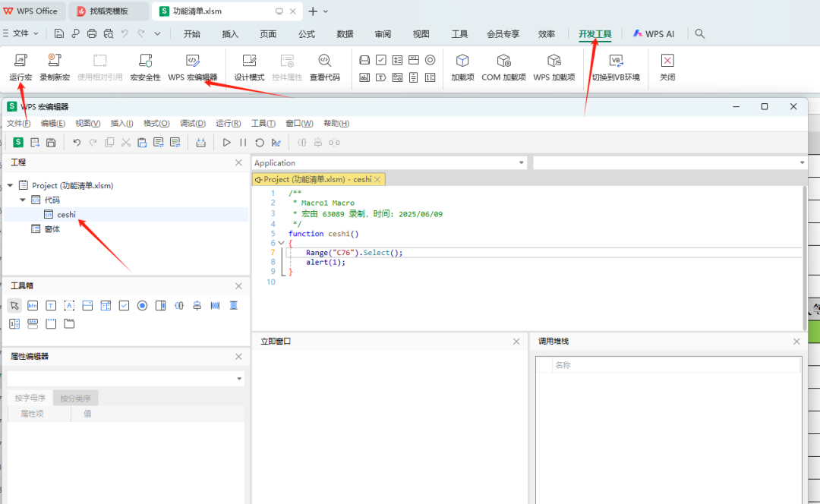Close the 立即窗口 panel
Screen dimensions: 820x504
pos(516,342)
